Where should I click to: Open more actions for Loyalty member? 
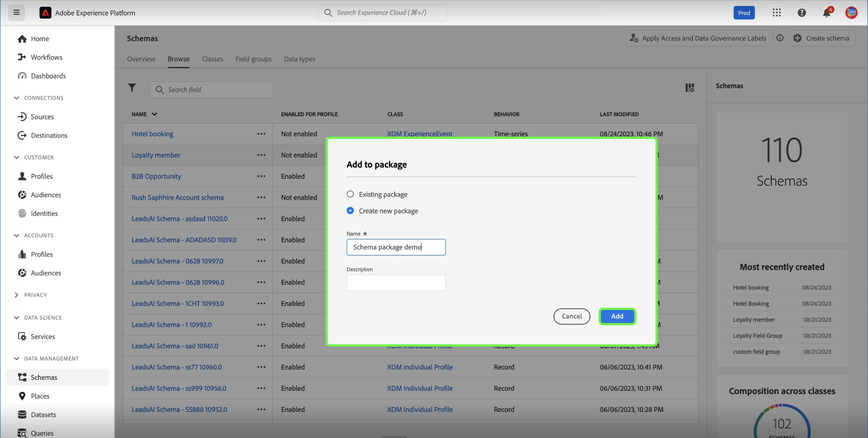pyautogui.click(x=261, y=155)
